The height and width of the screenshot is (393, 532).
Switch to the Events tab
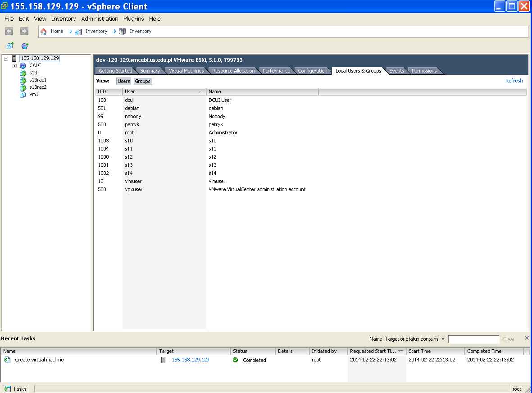click(x=396, y=71)
